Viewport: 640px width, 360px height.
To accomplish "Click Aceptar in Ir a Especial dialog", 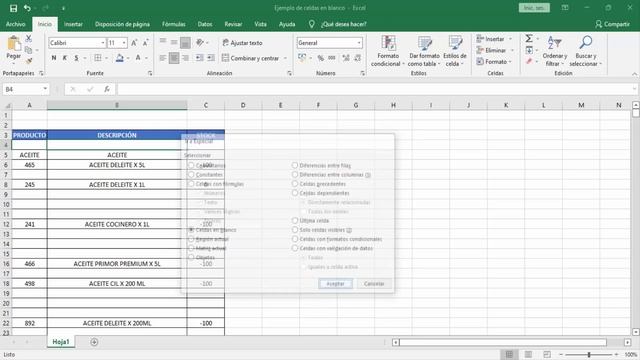I will click(x=335, y=284).
